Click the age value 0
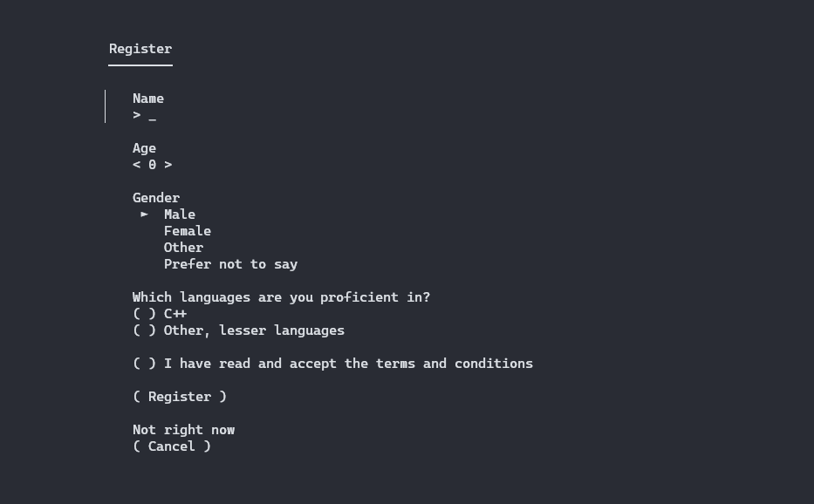This screenshot has height=504, width=814. 152,165
